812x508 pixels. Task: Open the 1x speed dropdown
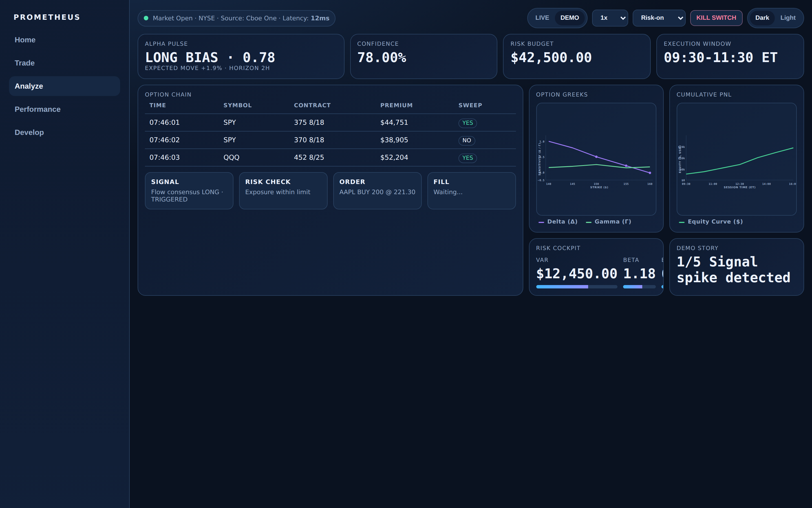click(610, 18)
